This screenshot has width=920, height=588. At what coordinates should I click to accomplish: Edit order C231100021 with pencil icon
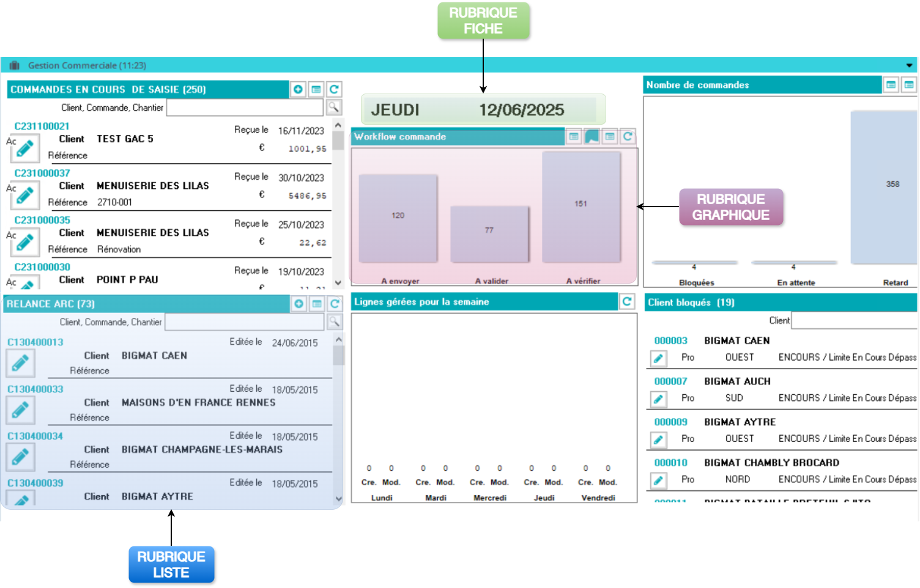point(25,149)
